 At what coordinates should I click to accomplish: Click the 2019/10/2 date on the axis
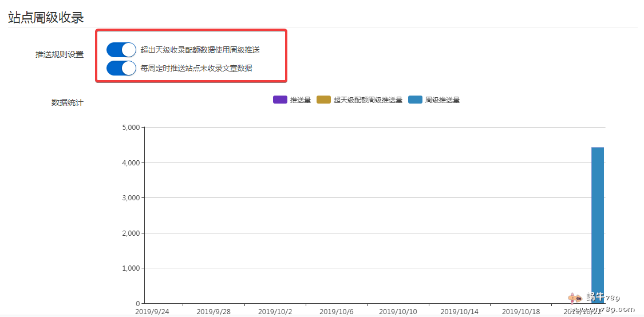click(275, 311)
